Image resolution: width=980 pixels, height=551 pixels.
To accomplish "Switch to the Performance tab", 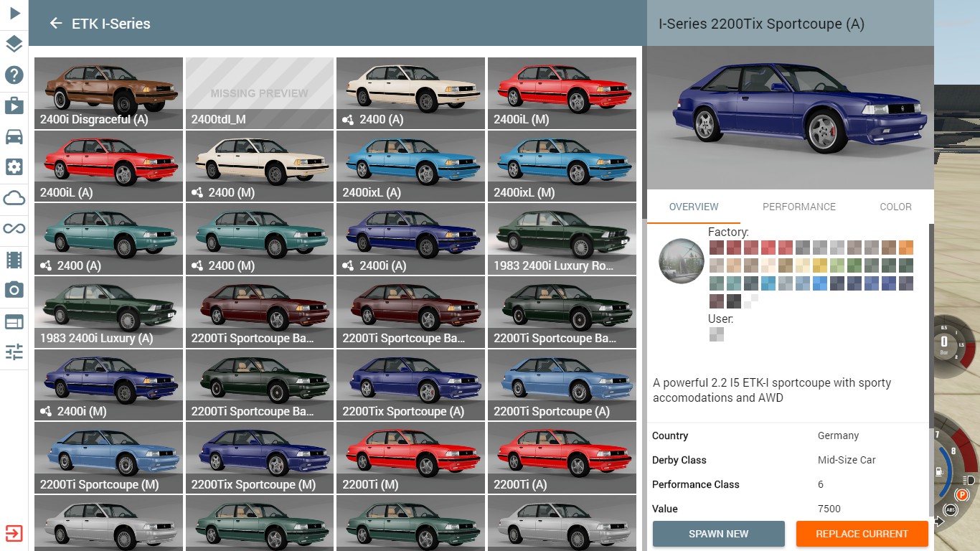I will click(798, 207).
